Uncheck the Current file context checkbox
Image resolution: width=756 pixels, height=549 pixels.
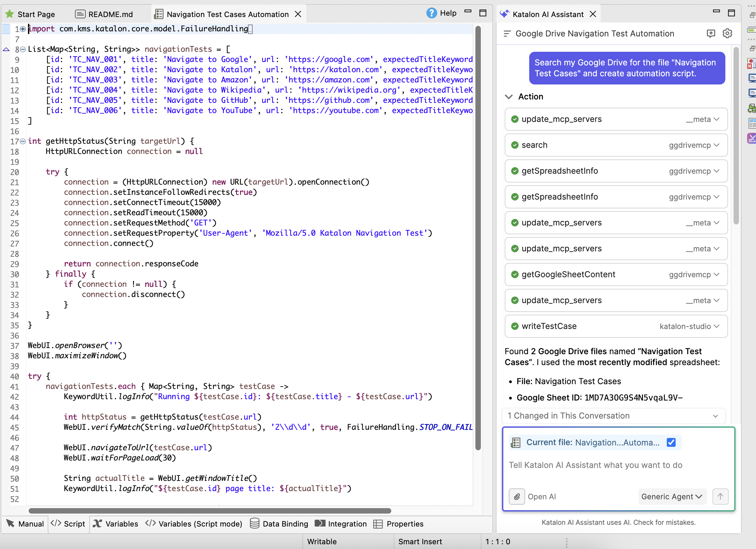pos(671,442)
